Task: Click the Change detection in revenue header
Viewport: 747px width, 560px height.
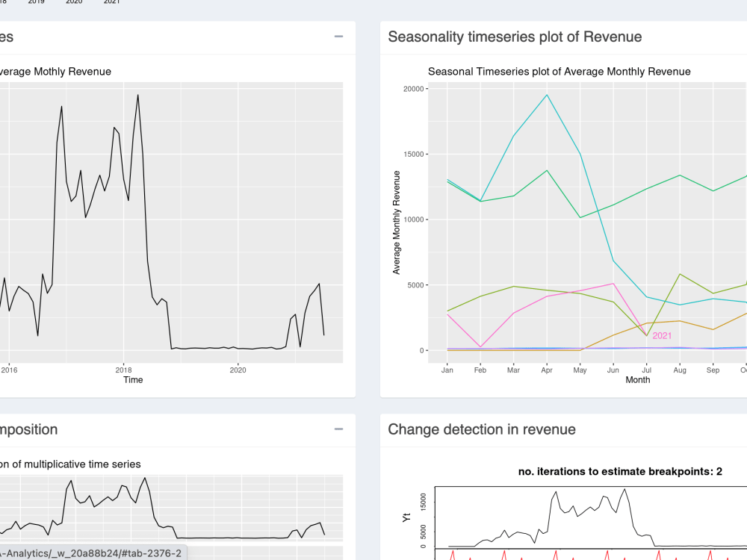Action: pos(482,429)
